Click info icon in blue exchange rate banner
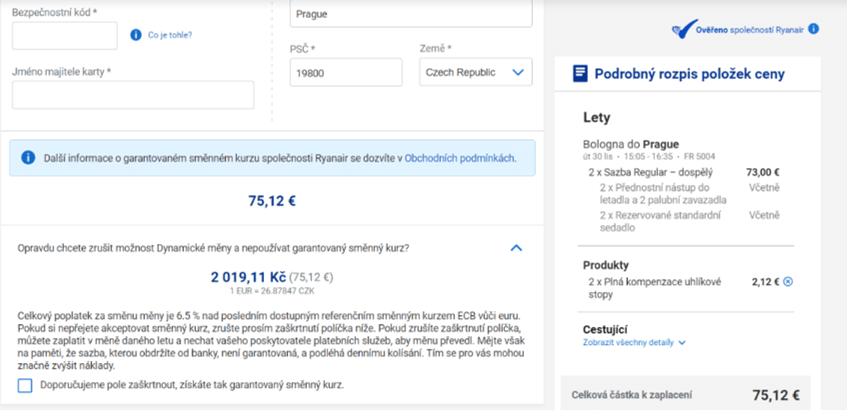Screen dimensions: 847x410 coord(28,158)
